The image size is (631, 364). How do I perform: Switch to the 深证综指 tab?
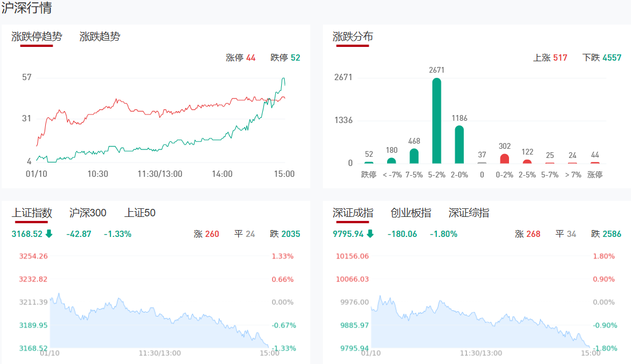[x=468, y=213]
